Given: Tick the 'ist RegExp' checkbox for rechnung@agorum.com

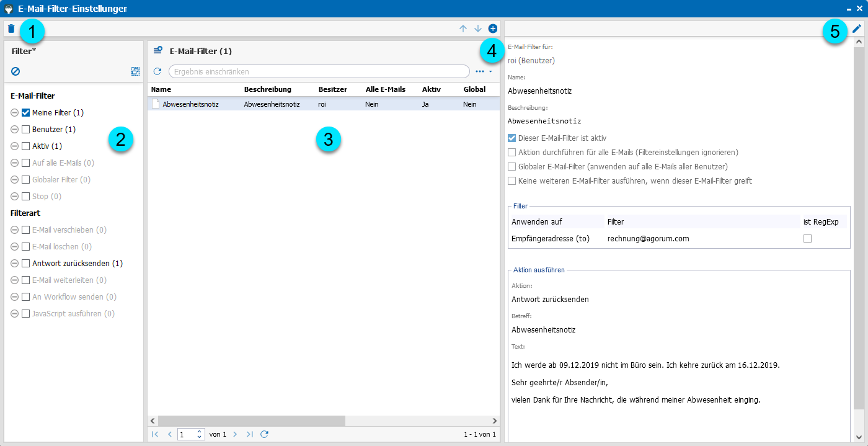Looking at the screenshot, I should click(x=807, y=239).
